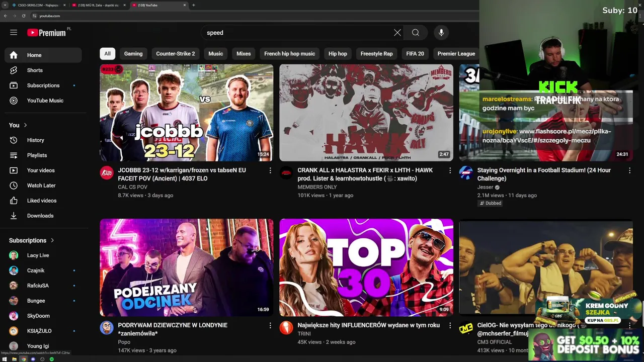Open the hamburger guide menu
This screenshot has height=362, width=644.
pos(14,33)
